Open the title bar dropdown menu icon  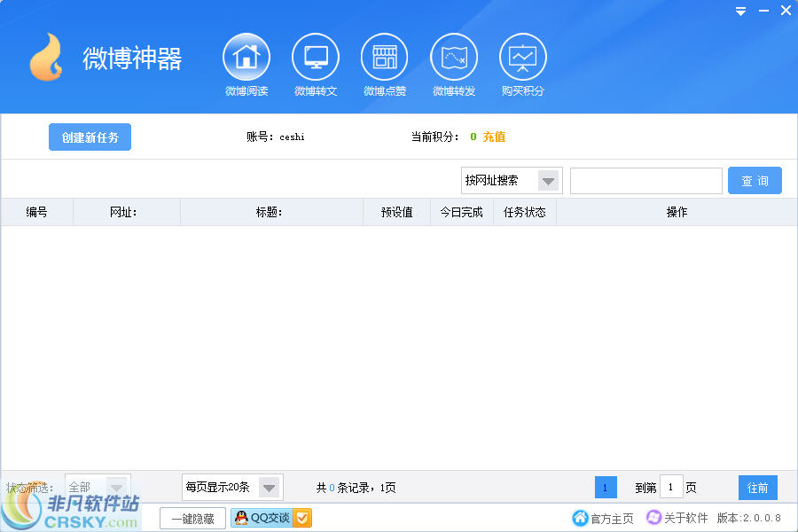741,11
